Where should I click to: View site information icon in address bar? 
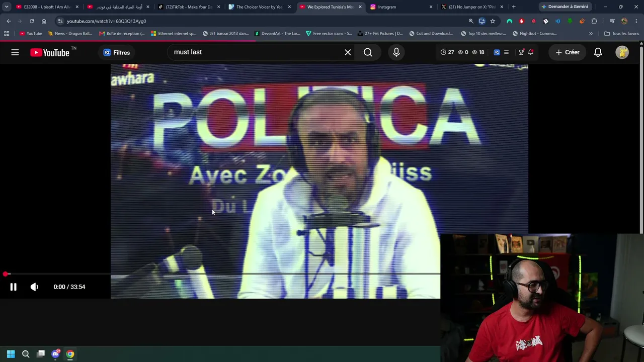tap(60, 21)
